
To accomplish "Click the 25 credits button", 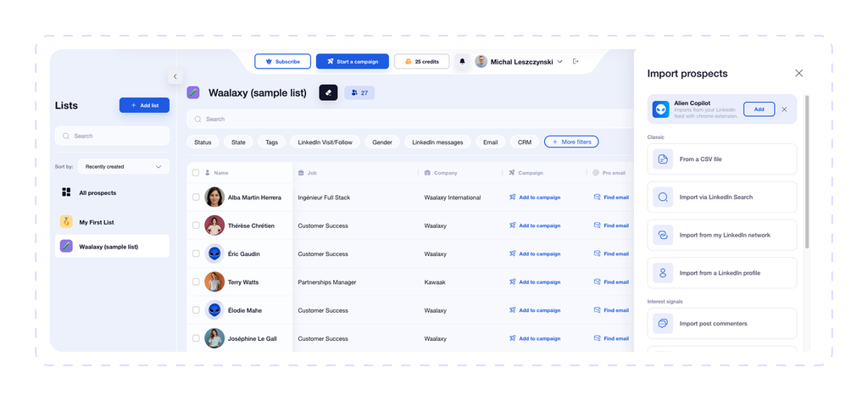I will tap(422, 62).
